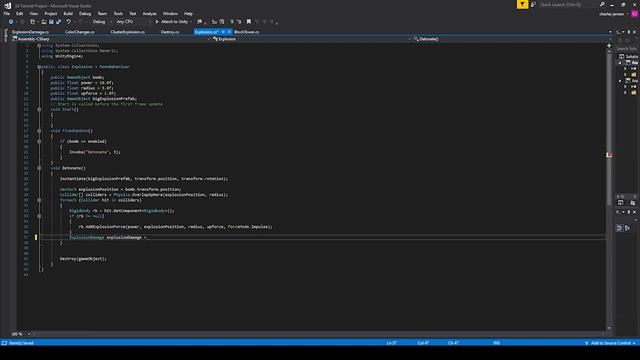Click the Navigate Backward toolbar icon
The height and width of the screenshot is (360, 640).
click(11, 22)
